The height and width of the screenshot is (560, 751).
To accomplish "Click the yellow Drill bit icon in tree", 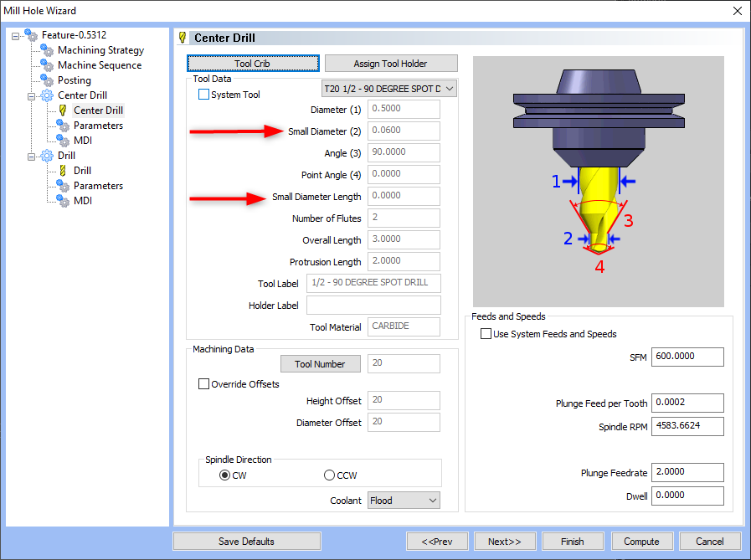I will click(63, 171).
